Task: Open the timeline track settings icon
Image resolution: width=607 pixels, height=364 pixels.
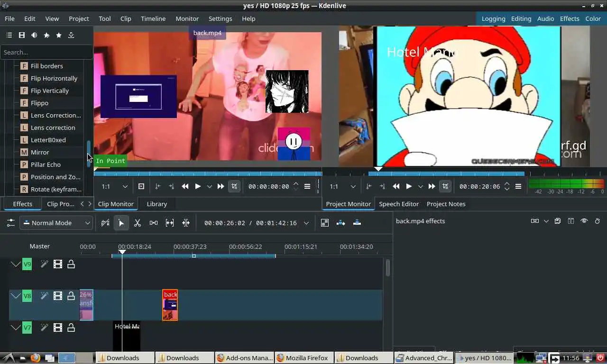Action: 10,223
